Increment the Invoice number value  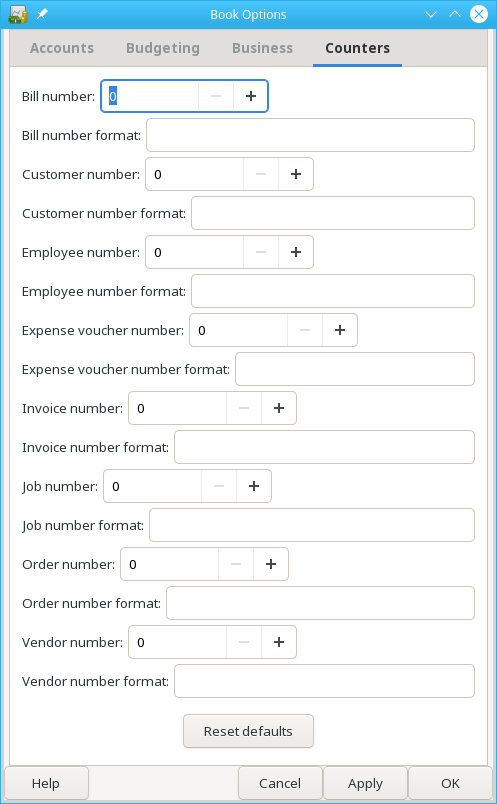(x=279, y=408)
